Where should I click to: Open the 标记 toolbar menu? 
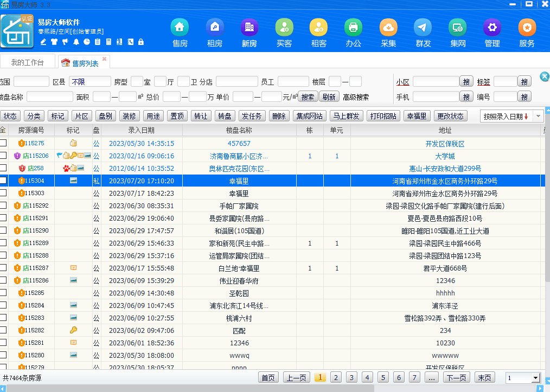pos(58,116)
